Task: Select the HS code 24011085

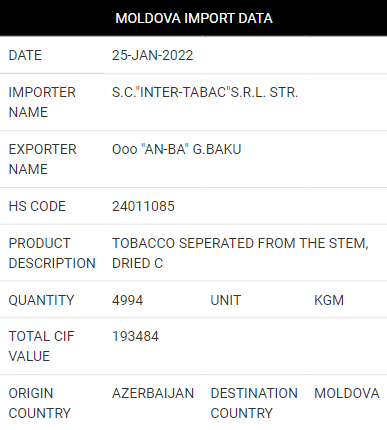Action: (143, 206)
